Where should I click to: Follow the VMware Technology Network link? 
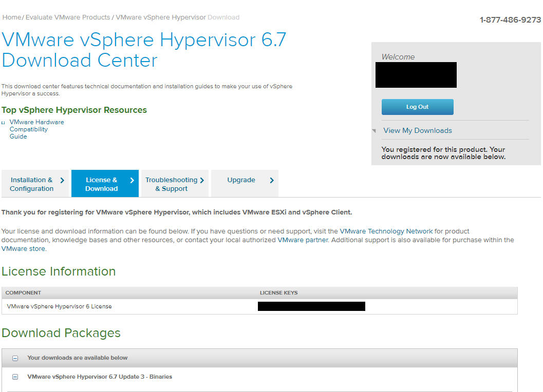pyautogui.click(x=386, y=231)
